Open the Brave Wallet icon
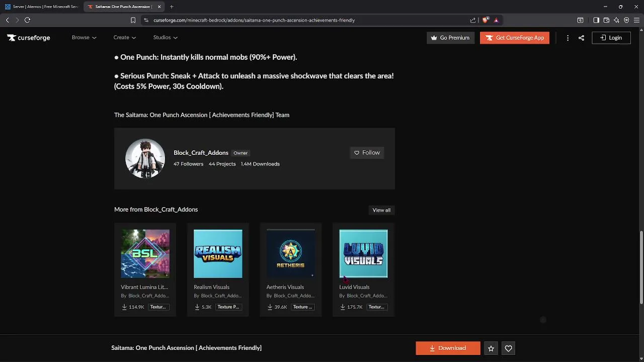This screenshot has width=644, height=362. tap(606, 20)
